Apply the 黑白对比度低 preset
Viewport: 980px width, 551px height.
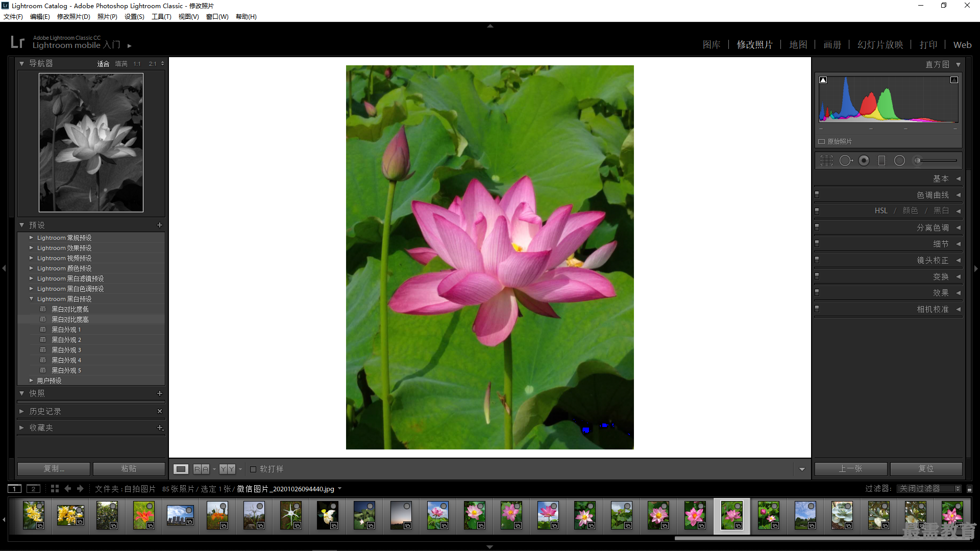coord(70,309)
